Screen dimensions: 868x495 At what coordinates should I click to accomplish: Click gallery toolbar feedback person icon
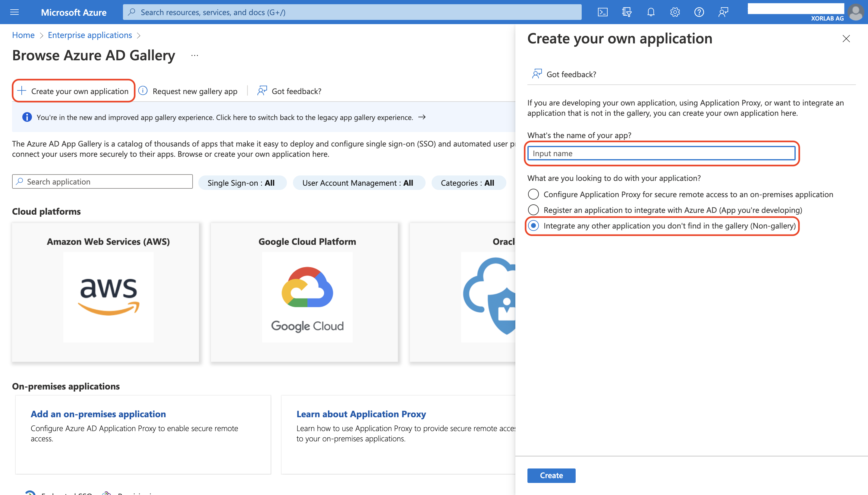[262, 90]
